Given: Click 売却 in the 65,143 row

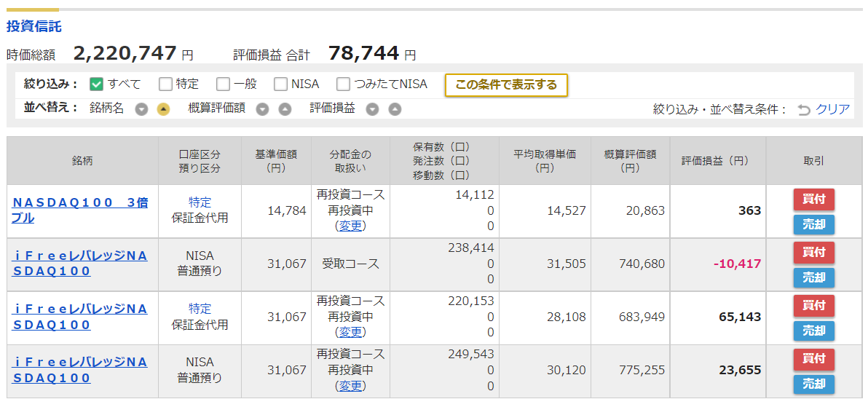Looking at the screenshot, I should pos(814,331).
